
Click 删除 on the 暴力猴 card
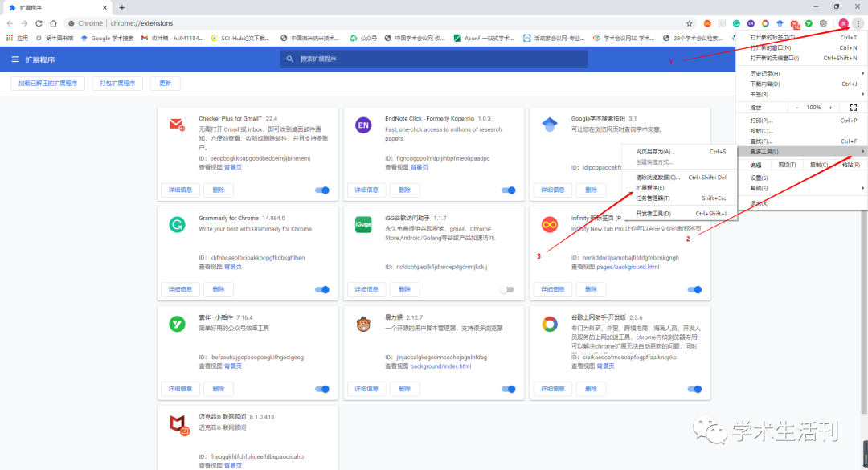click(x=404, y=389)
